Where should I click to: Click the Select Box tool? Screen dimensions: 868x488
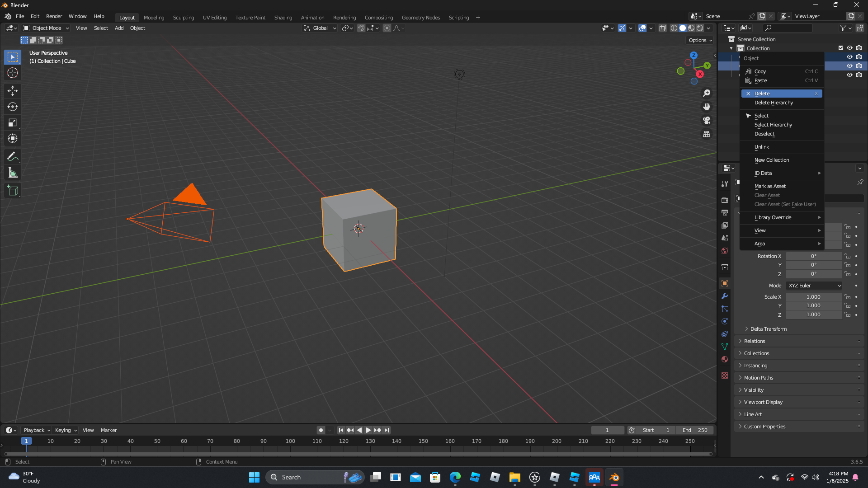(13, 57)
